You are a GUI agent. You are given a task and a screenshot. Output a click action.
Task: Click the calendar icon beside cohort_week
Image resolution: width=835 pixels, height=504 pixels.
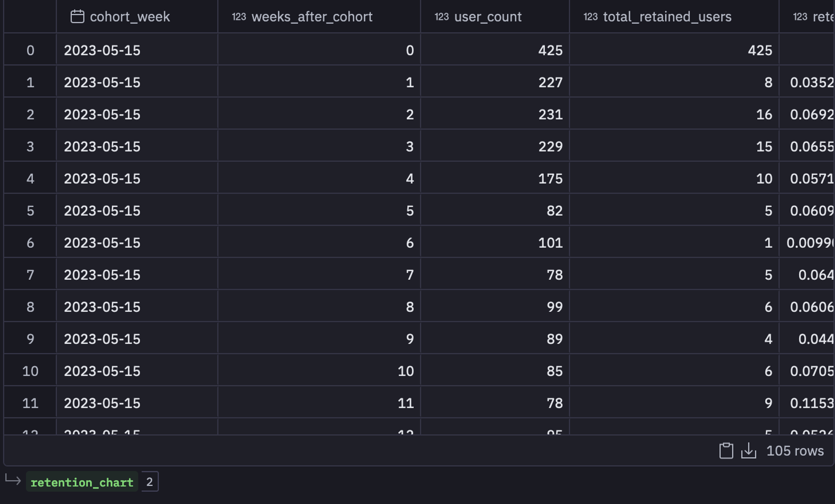(x=77, y=17)
